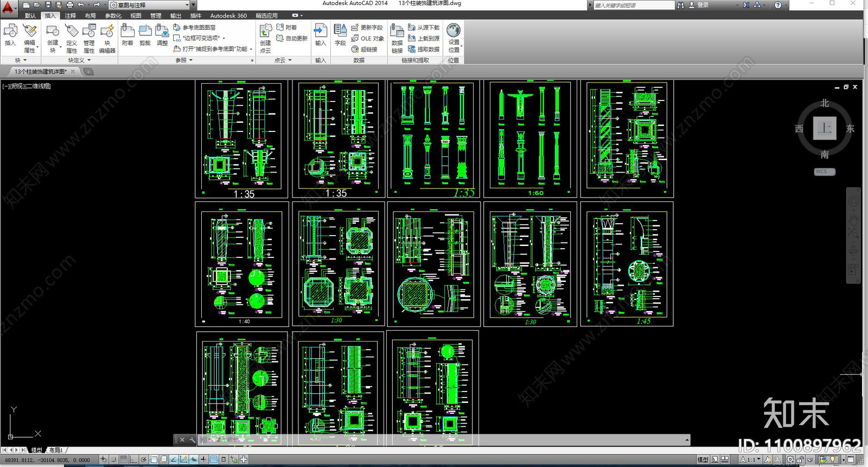This screenshot has width=868, height=467.
Task: Toggle Polar Tracking in the status bar
Action: (144, 459)
